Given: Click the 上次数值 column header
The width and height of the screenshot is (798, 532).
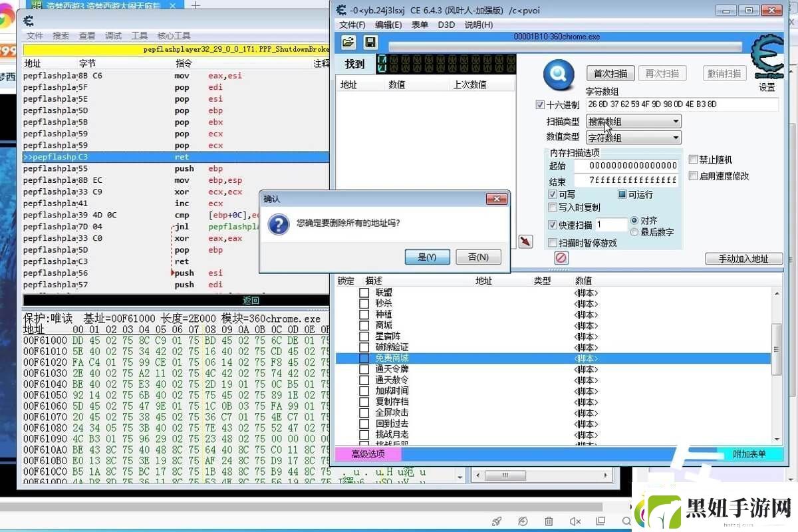Looking at the screenshot, I should pos(481,84).
